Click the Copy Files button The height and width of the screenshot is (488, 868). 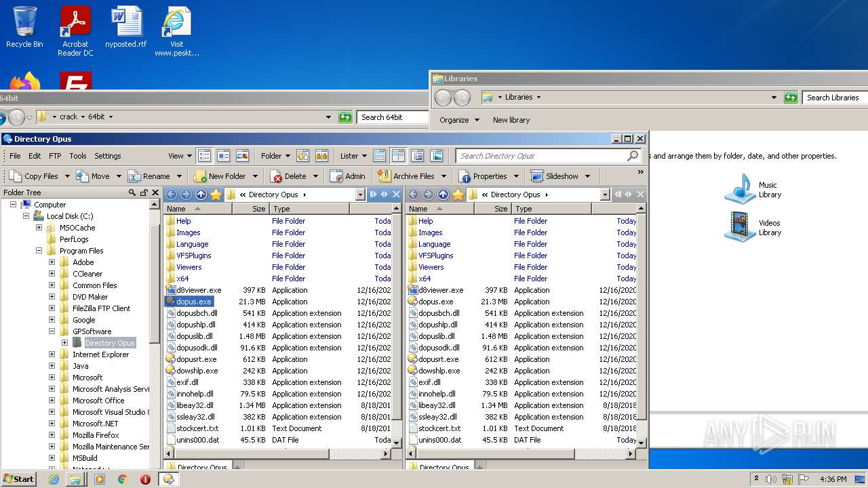(x=34, y=176)
